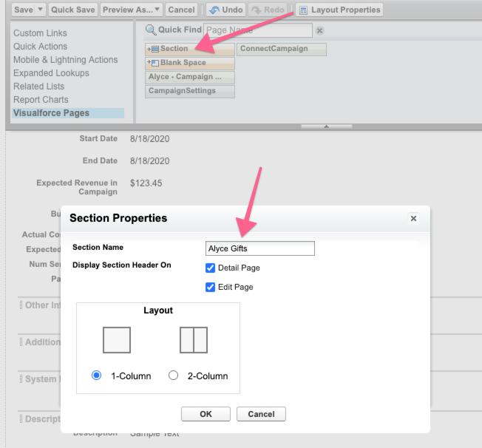Viewport: 482px width, 448px height.
Task: Click the Expected Revenue in Campaign label
Action: pos(77,187)
